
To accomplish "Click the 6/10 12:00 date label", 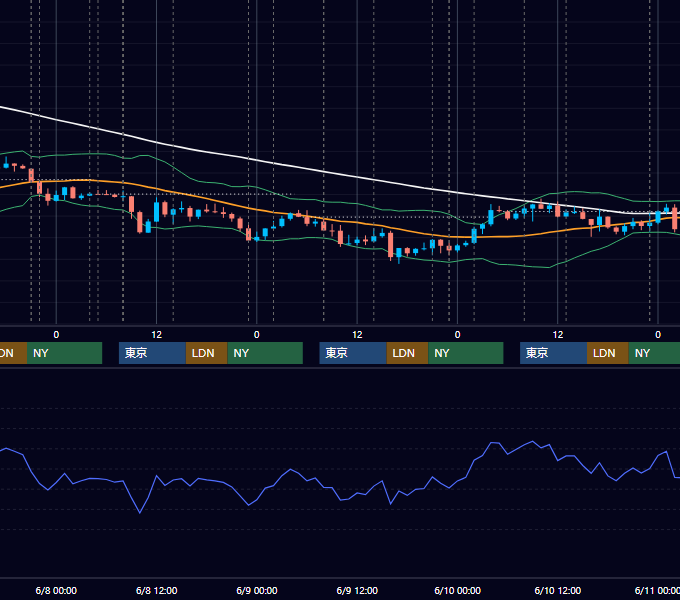I will click(x=558, y=590).
